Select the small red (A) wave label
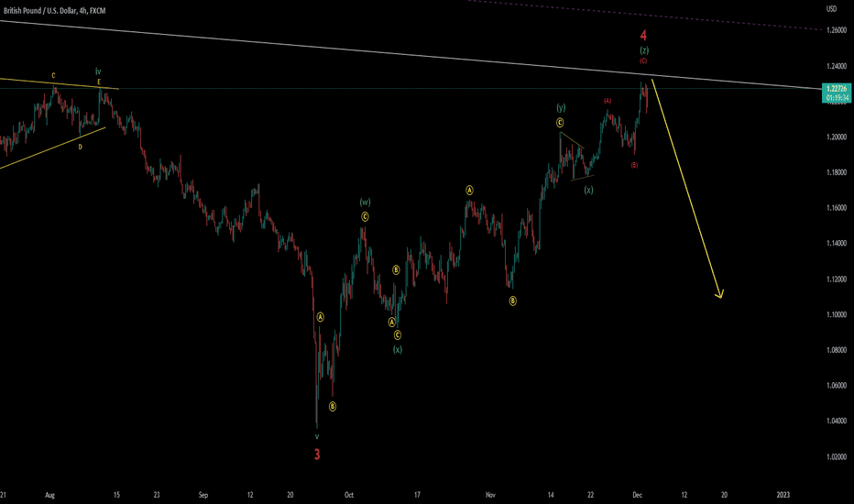This screenshot has height=504, width=854. pyautogui.click(x=608, y=101)
